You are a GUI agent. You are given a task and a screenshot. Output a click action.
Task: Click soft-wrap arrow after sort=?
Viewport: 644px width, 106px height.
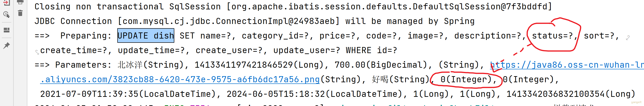628,38
